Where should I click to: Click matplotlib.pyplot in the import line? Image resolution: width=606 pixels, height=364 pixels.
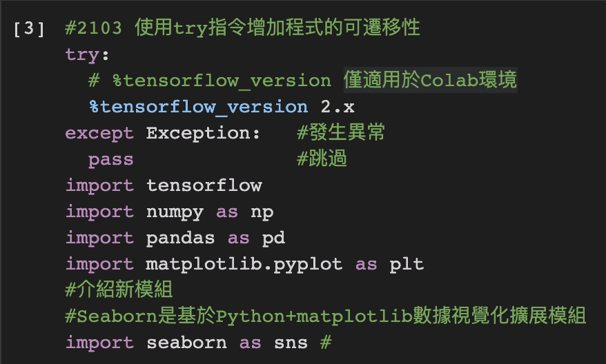pyautogui.click(x=244, y=265)
